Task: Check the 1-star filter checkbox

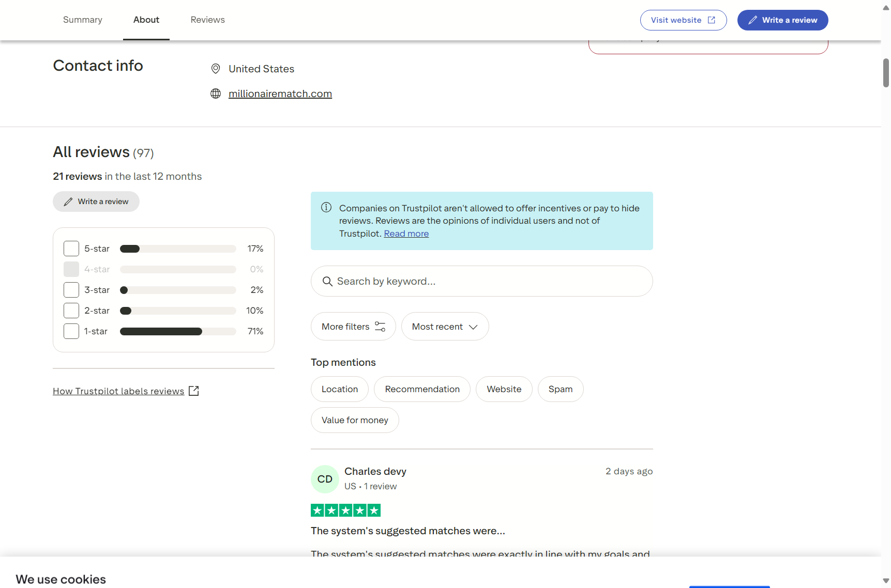Action: tap(71, 331)
